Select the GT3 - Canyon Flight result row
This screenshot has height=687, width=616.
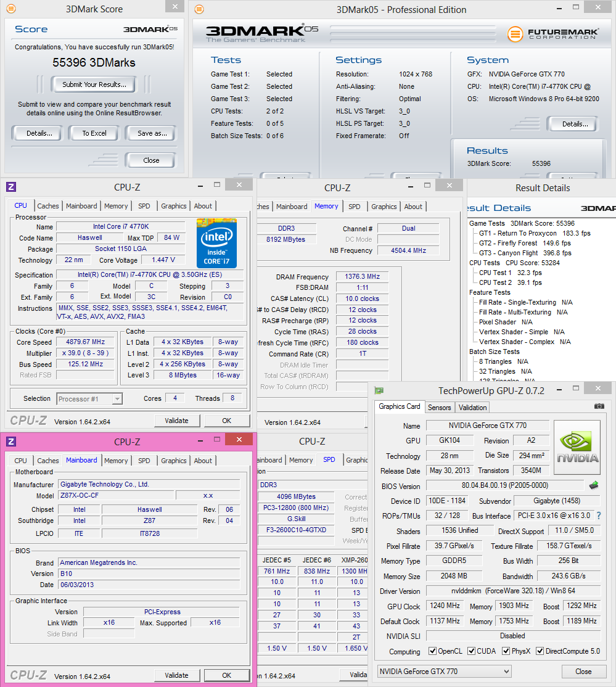(x=525, y=253)
